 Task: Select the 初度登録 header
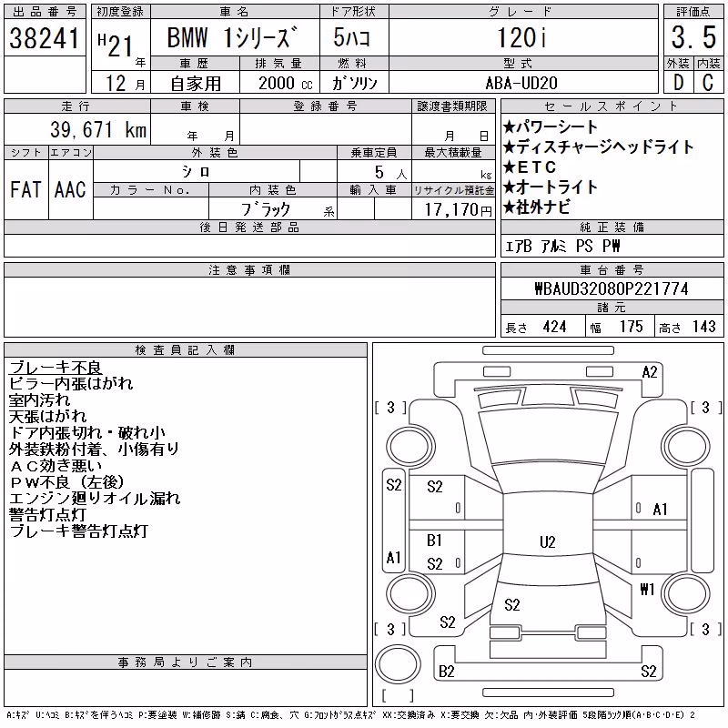(x=120, y=11)
